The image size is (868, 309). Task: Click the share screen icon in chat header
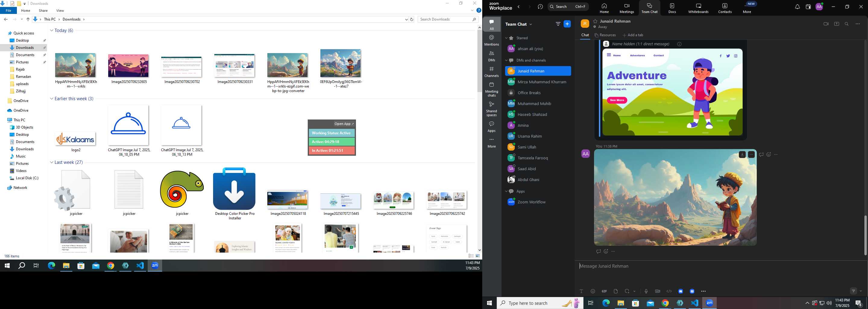[837, 24]
